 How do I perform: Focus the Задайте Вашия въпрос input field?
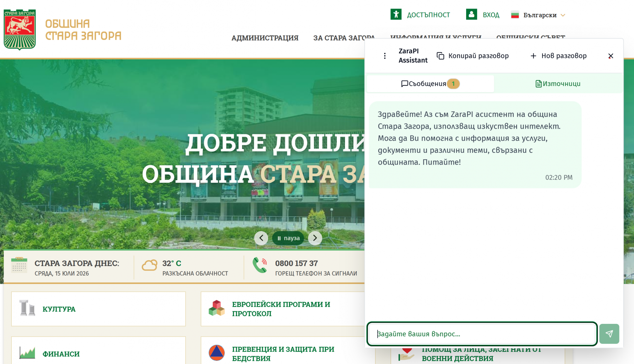pos(482,334)
